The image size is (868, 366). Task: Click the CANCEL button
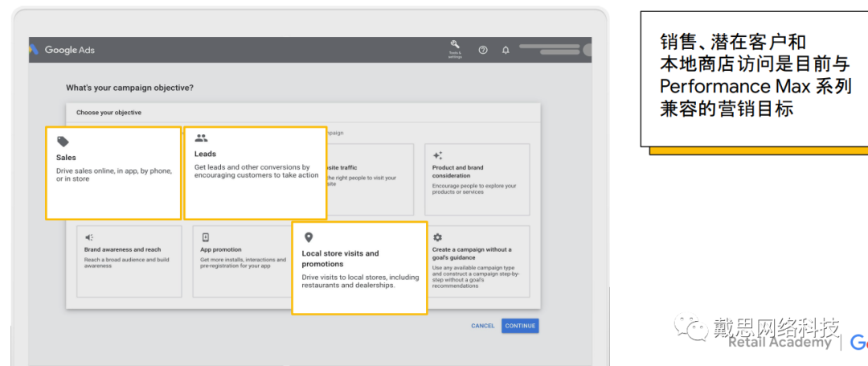tap(483, 326)
